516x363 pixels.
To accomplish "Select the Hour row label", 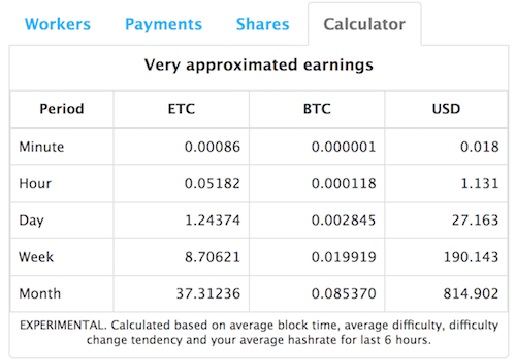I will tap(36, 183).
